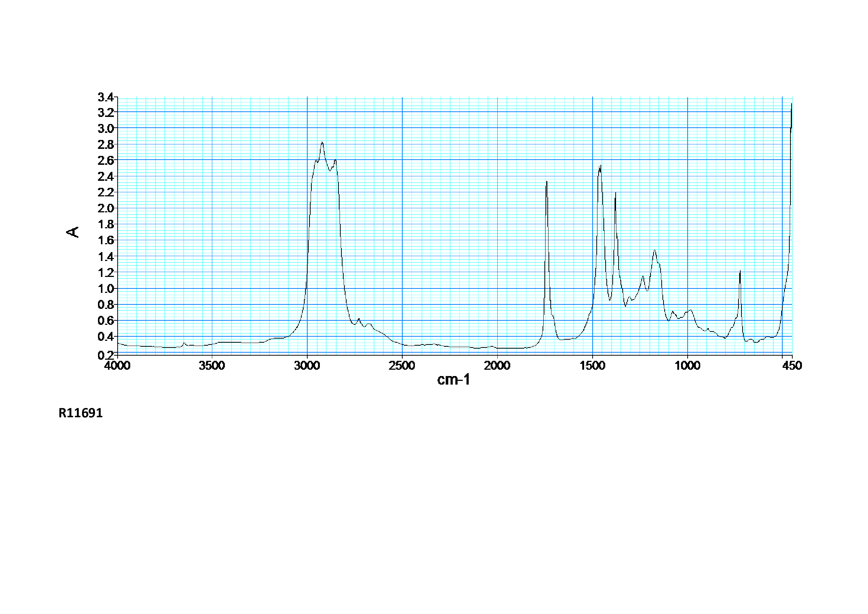This screenshot has width=868, height=614.
Task: Click the y-axis value 0.6
Action: click(105, 321)
